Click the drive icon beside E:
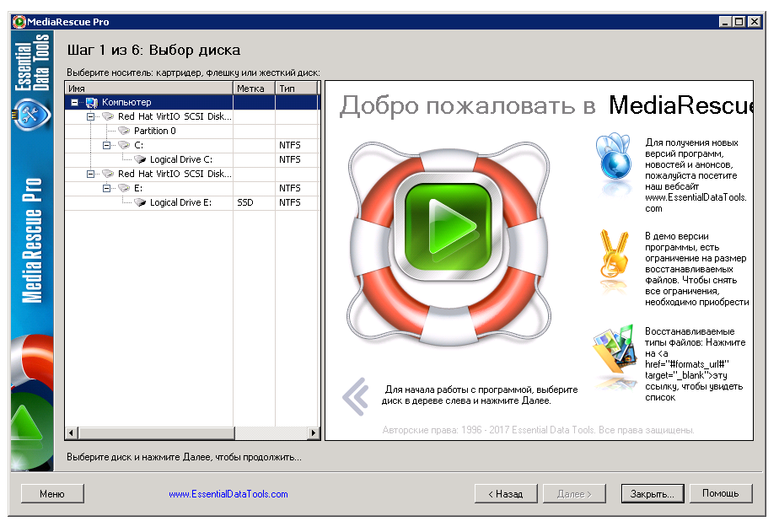Screen dimensions: 779x532 point(124,189)
